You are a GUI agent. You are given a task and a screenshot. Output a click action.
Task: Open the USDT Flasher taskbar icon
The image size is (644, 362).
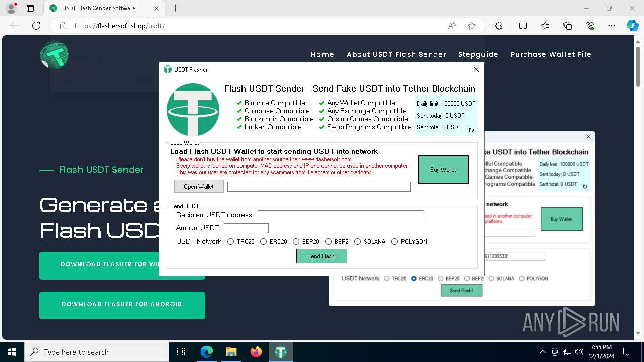[280, 352]
